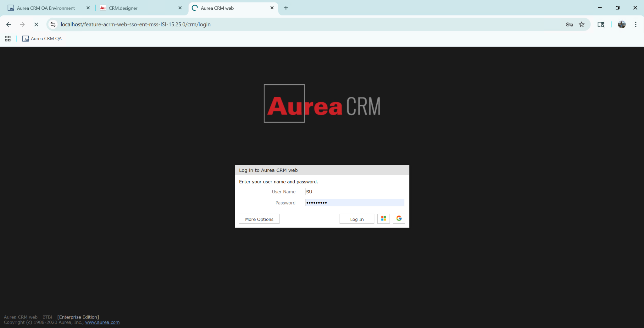Click the password manager key icon
Viewport: 644px width, 328px height.
(x=569, y=25)
